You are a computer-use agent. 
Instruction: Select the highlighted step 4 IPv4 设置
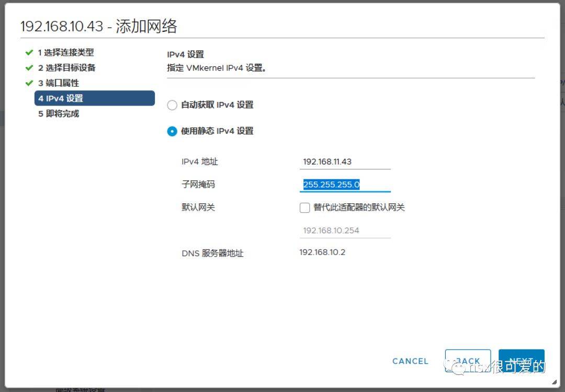[94, 98]
